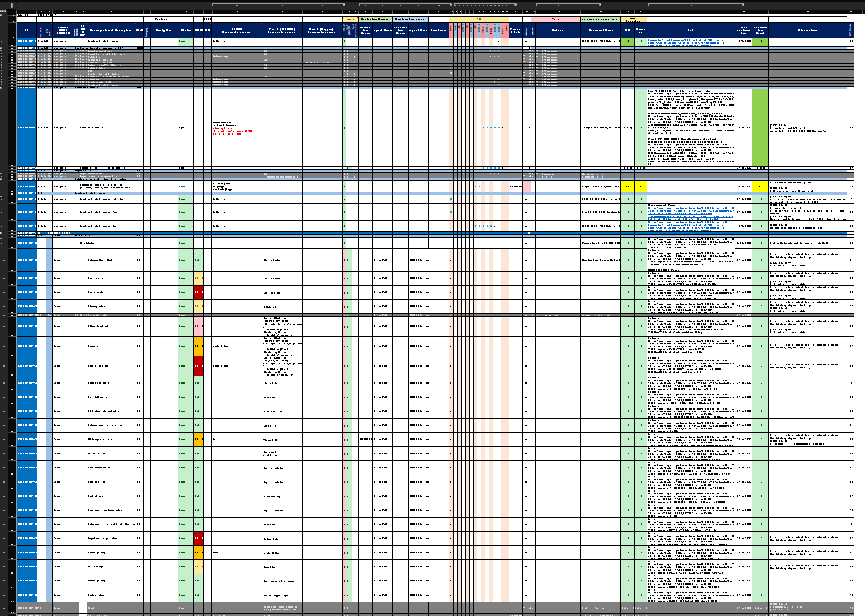The image size is (865, 616).
Task: Select the light blue "Confirmation" group header
Action: (410, 19)
